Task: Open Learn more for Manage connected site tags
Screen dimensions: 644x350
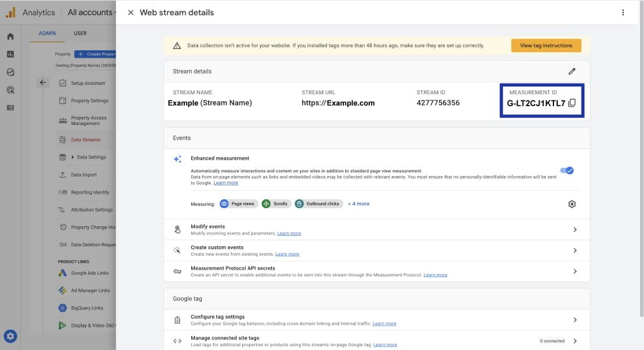Action: (385, 345)
